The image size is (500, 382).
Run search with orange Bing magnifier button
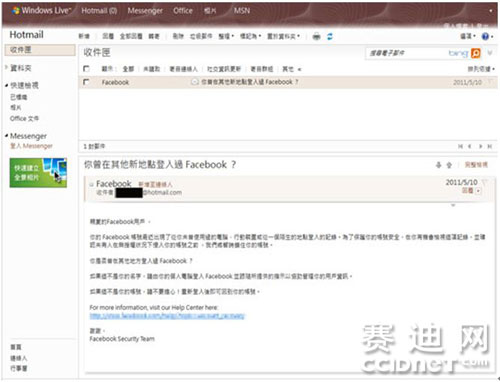476,53
